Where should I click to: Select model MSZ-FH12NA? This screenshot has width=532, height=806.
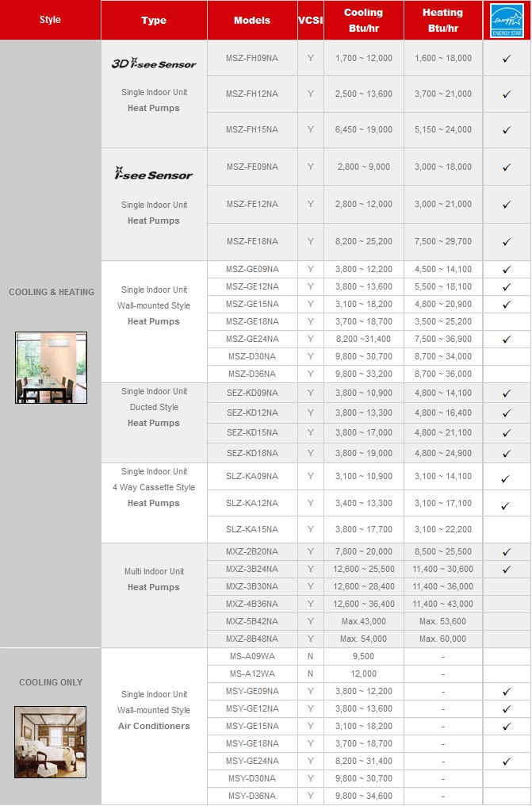coord(251,94)
